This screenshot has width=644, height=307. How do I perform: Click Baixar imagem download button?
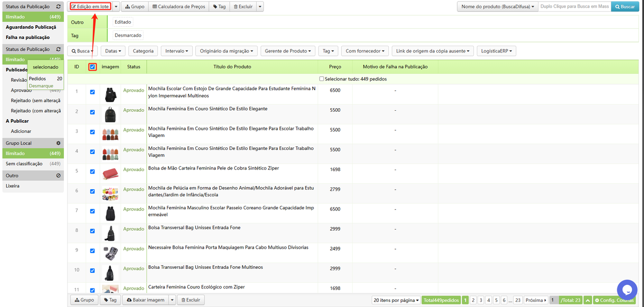click(145, 300)
